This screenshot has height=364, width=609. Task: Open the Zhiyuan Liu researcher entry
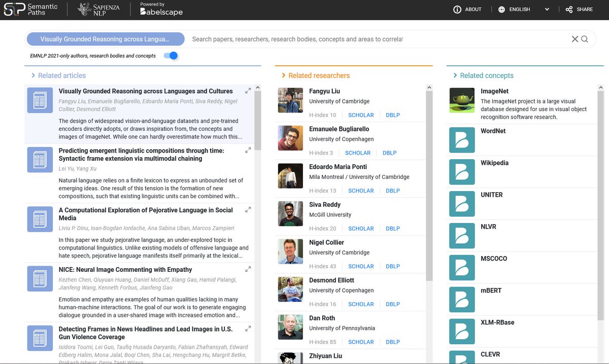click(325, 356)
